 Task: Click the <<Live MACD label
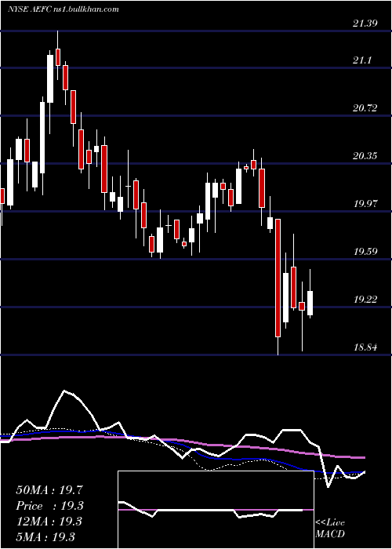pyautogui.click(x=330, y=529)
